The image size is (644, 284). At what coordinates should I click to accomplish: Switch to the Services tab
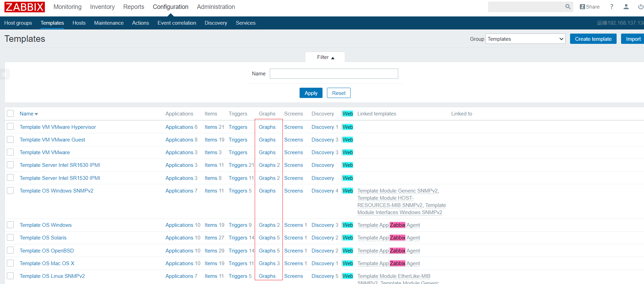tap(245, 23)
